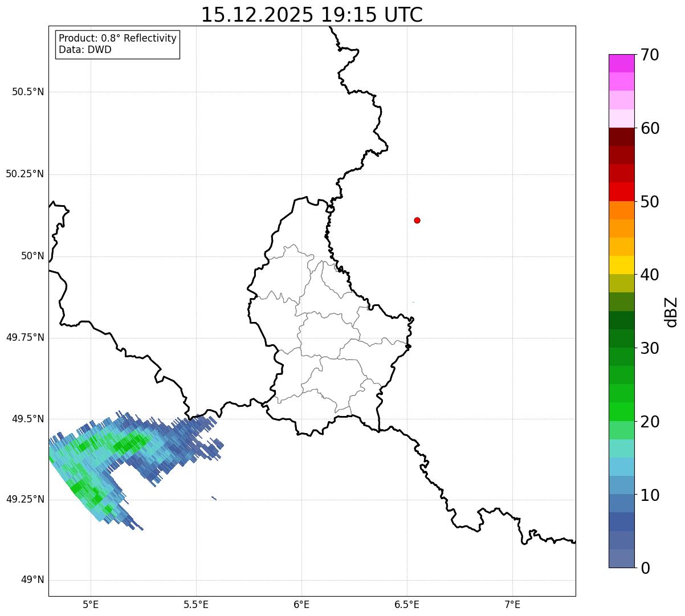Click the 6°E longitude label
The height and width of the screenshot is (616, 685).
[301, 604]
